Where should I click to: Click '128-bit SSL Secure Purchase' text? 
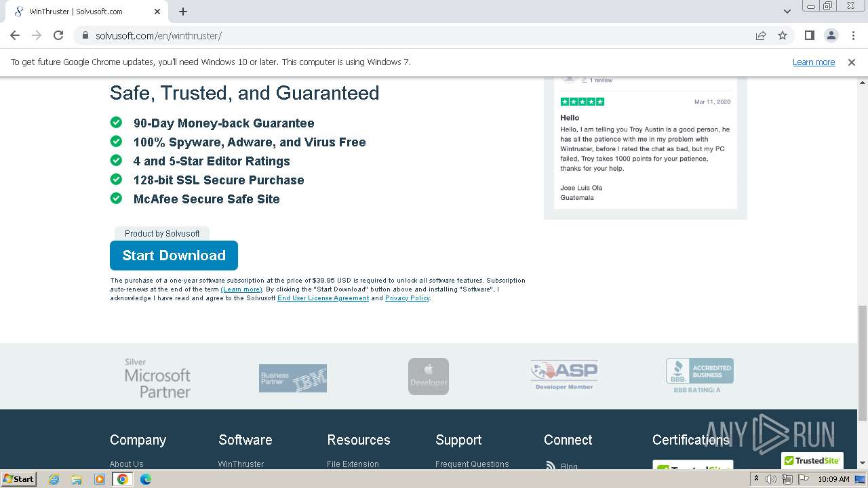[218, 180]
